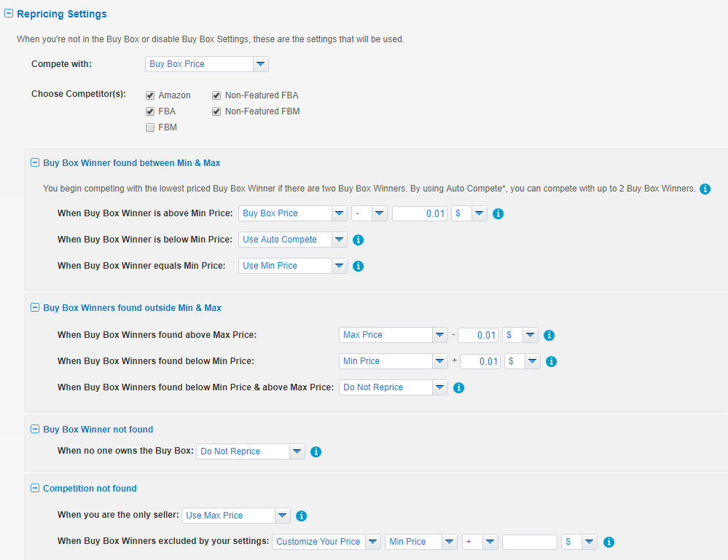Collapse the Buy Box Winner not found section
Viewport: 728px width, 560px height.
(35, 429)
